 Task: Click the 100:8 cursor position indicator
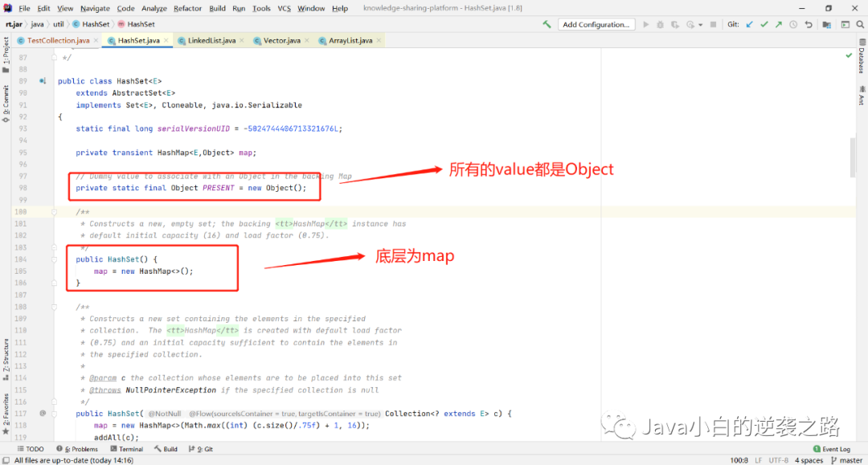pyautogui.click(x=739, y=460)
